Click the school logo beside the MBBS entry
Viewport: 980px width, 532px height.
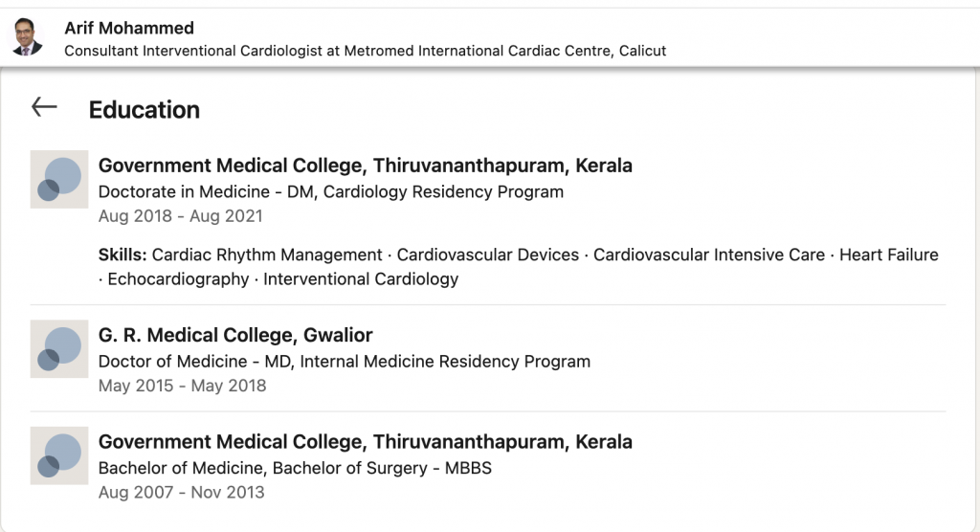[59, 455]
